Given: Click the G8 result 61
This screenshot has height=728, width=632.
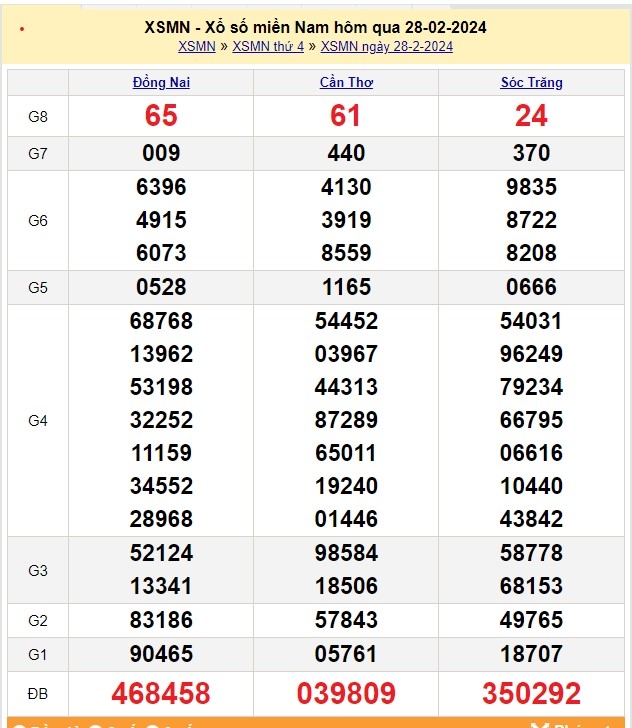Looking at the screenshot, I should (346, 116).
